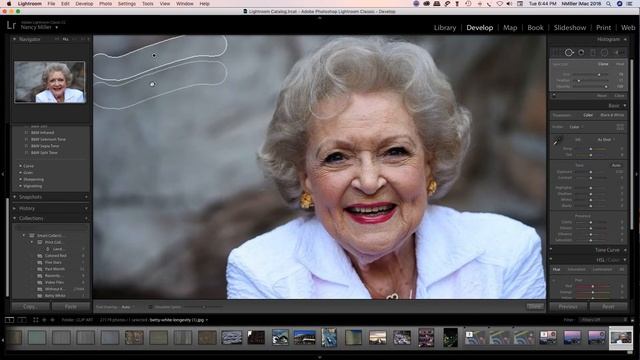Set spot brush mode to Clone
This screenshot has width=640, height=360.
(x=603, y=64)
